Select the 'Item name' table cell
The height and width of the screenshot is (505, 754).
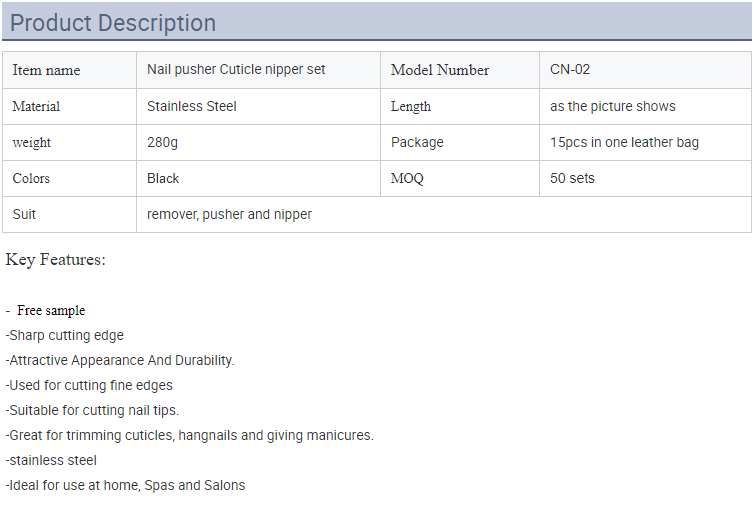[69, 70]
